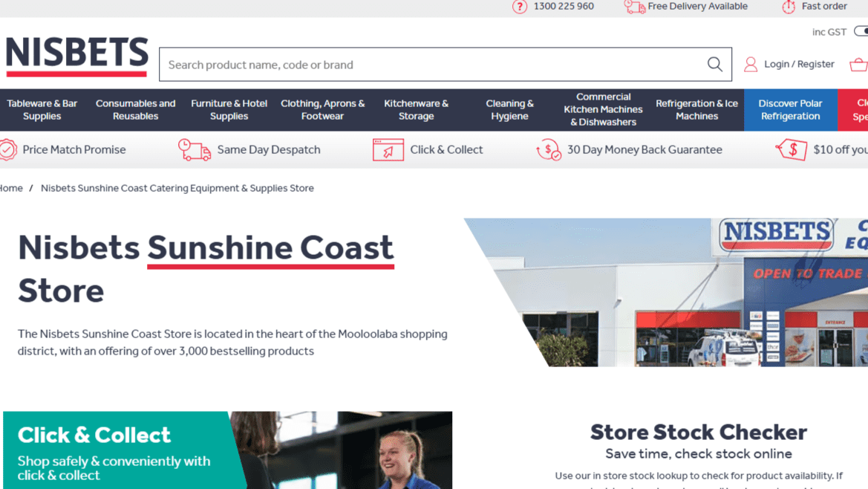Click the Fast order stopwatch icon
This screenshot has width=868, height=489.
pos(789,7)
